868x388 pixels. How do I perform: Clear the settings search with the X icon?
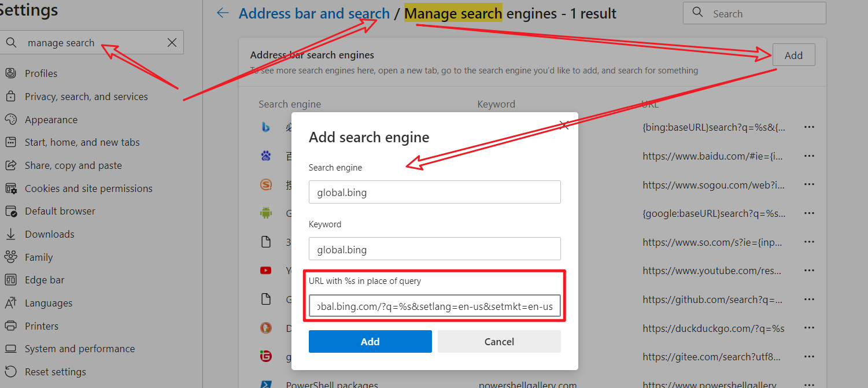(172, 43)
